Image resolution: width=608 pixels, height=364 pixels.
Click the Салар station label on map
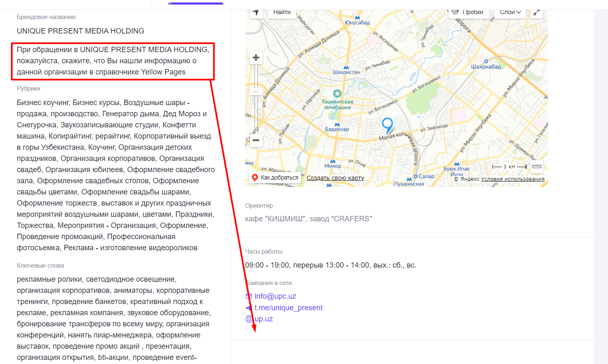[x=427, y=176]
